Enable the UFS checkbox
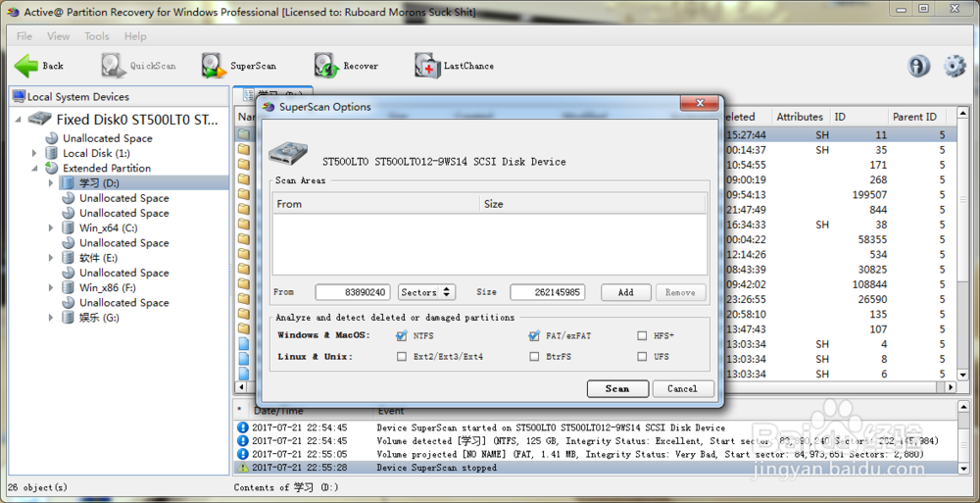Screen dimensions: 980x503 (642, 357)
